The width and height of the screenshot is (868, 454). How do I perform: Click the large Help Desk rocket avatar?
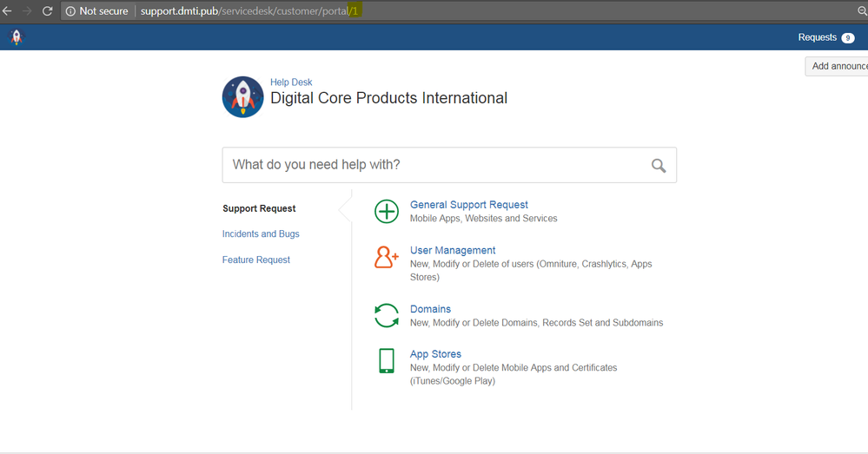tap(242, 96)
